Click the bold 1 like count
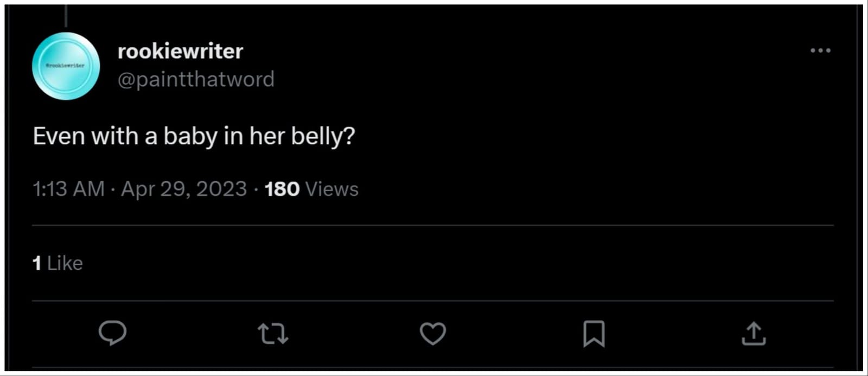 [x=36, y=263]
